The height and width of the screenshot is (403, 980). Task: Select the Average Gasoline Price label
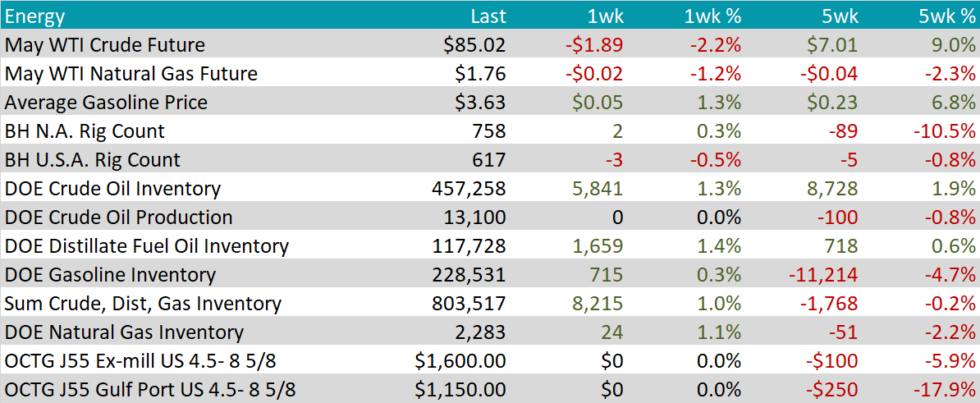pyautogui.click(x=106, y=103)
